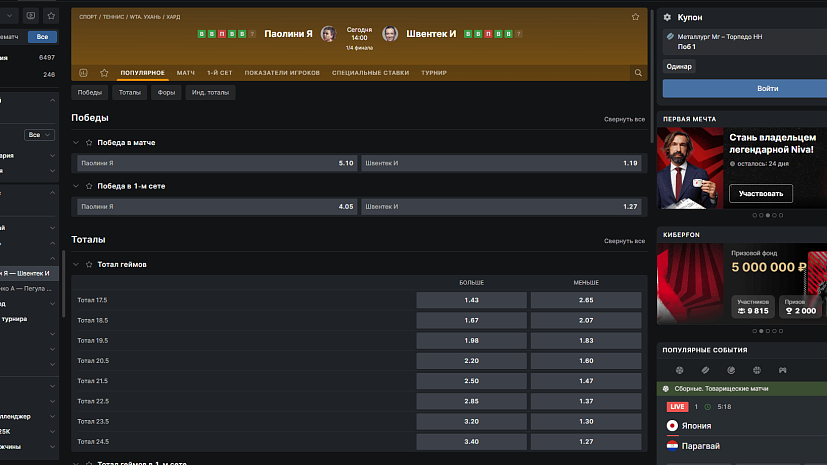Favorite the 'Победа в 1-м сете' market
This screenshot has width=827, height=465.
(x=89, y=186)
